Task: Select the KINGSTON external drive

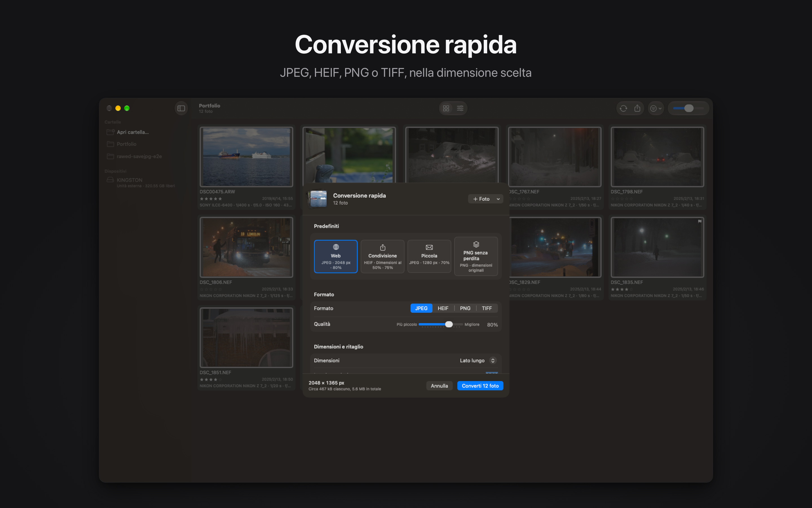Action: pyautogui.click(x=141, y=182)
